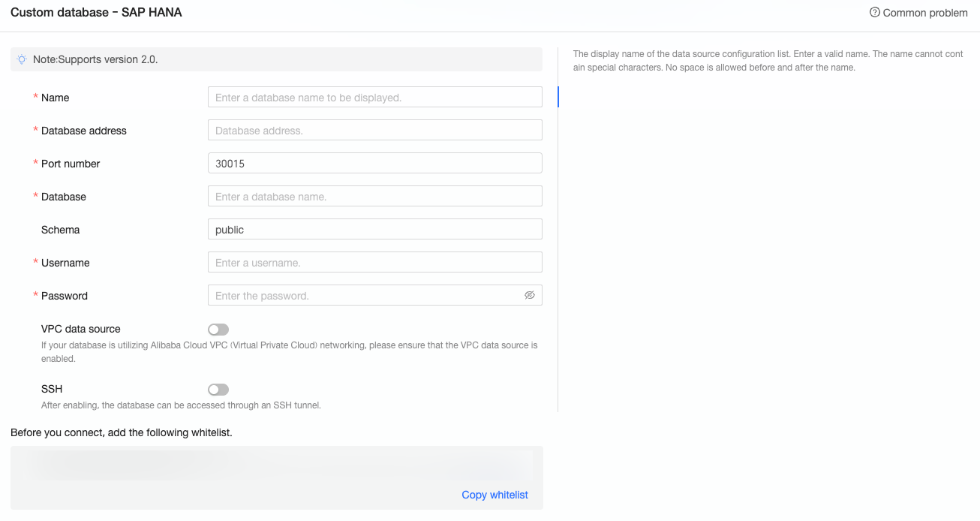Click the 'Password' label
The height and width of the screenshot is (521, 980).
coord(65,296)
